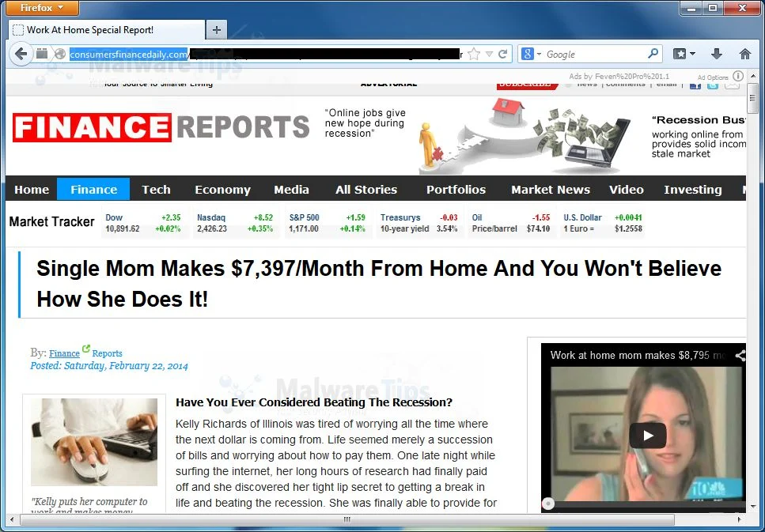
Task: Open the Media nav item
Action: tap(291, 189)
